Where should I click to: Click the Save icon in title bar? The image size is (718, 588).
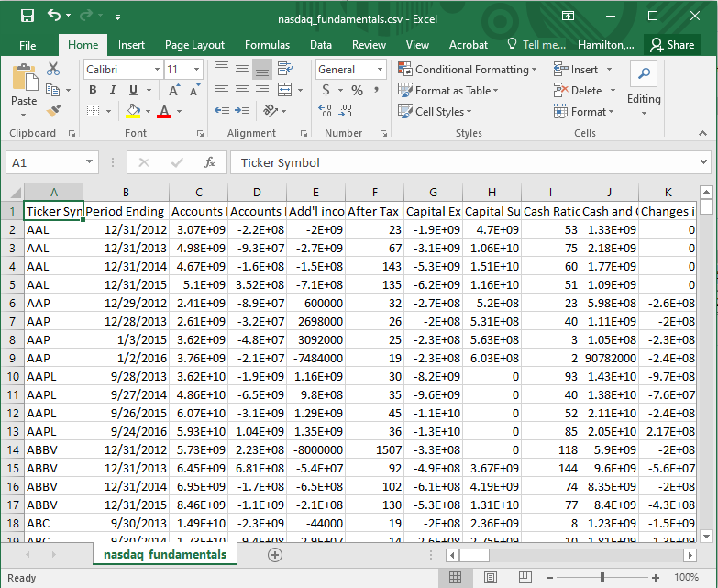[x=27, y=17]
